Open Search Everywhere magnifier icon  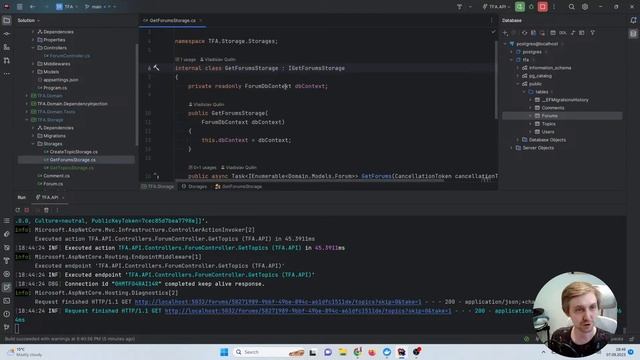click(571, 7)
